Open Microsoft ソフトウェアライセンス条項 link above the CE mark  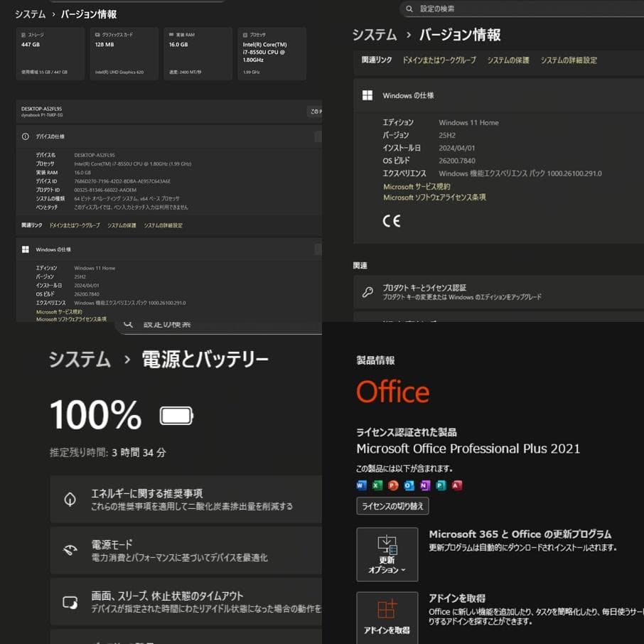click(x=434, y=197)
